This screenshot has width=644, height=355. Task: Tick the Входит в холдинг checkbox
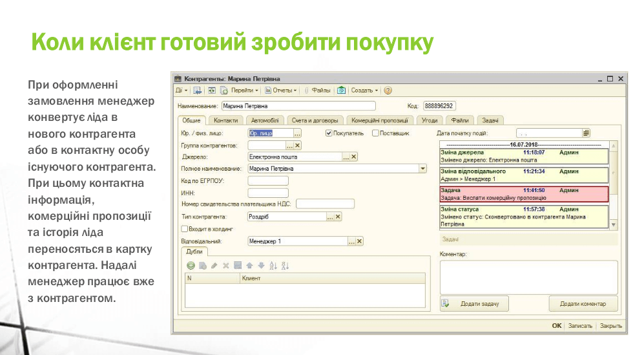[x=185, y=229]
